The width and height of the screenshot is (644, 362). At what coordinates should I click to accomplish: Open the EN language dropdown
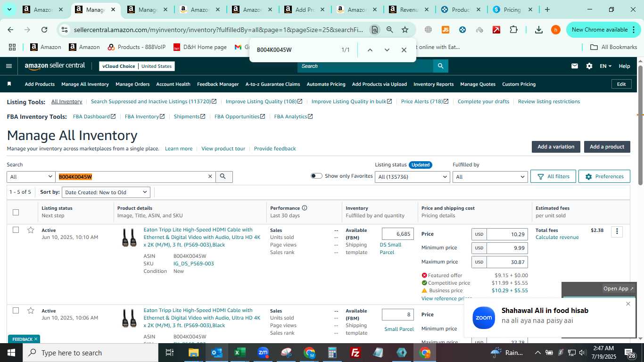coord(605,66)
